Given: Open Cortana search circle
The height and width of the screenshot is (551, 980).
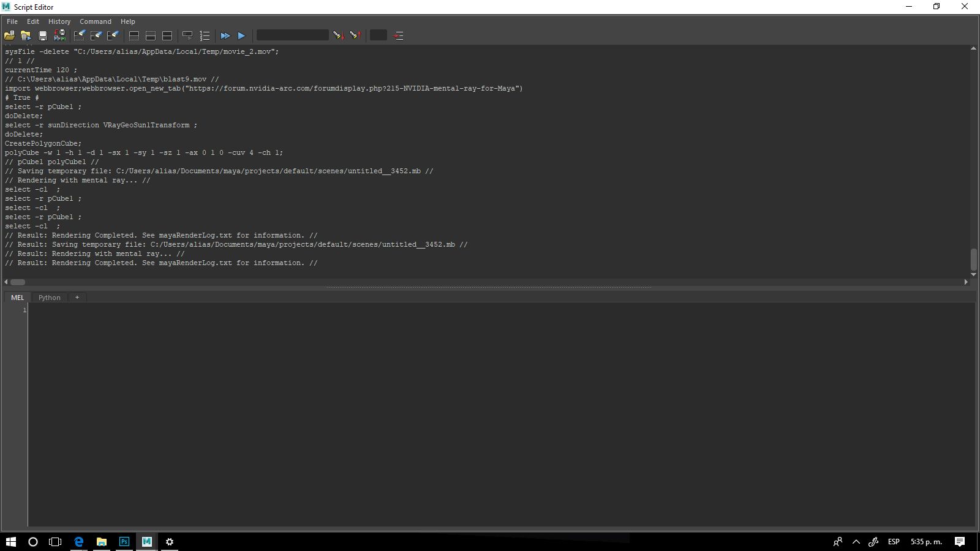Looking at the screenshot, I should 33,541.
